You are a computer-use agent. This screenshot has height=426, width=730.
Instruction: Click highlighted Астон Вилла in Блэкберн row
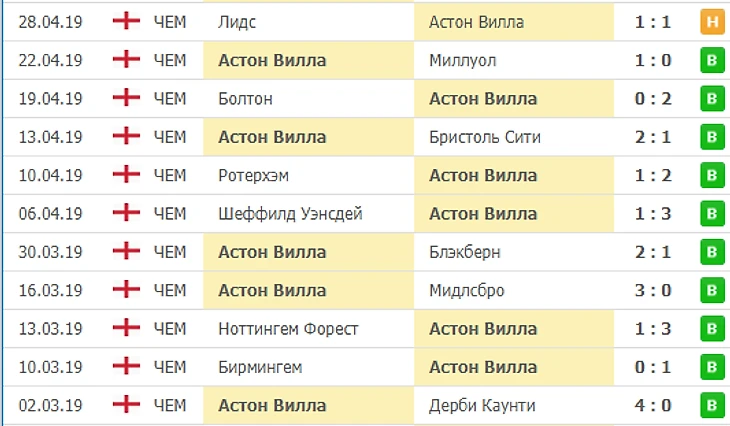tap(271, 252)
